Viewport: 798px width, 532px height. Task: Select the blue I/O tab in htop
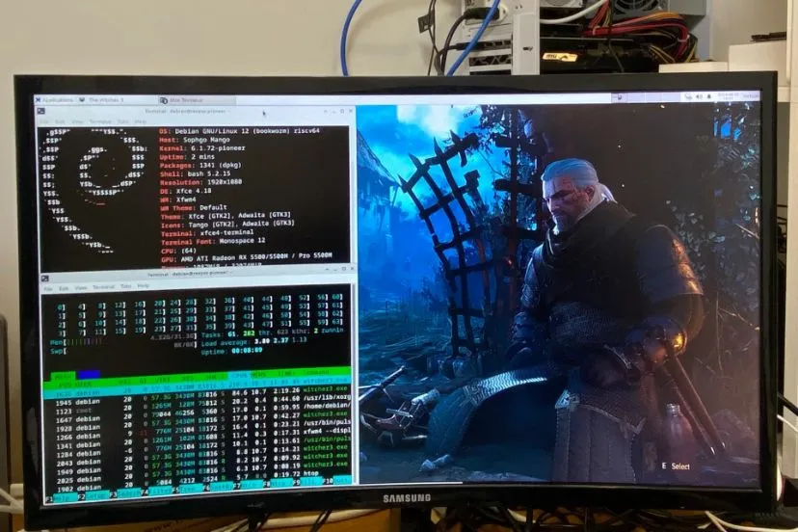[x=89, y=375]
